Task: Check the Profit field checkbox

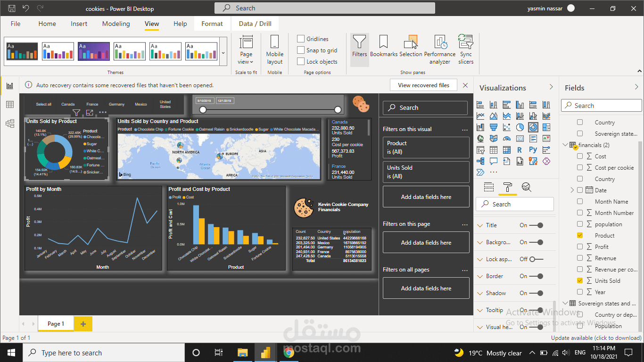Action: 580,247
